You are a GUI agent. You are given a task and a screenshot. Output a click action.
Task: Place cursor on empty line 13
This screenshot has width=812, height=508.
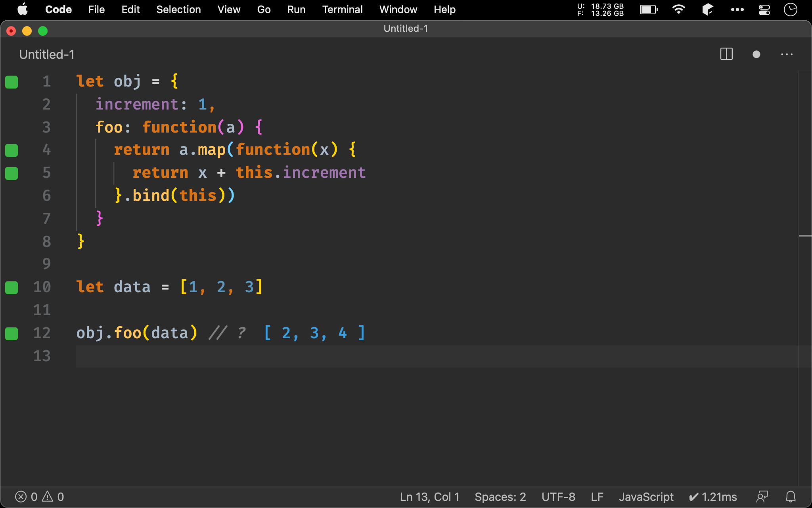437,356
